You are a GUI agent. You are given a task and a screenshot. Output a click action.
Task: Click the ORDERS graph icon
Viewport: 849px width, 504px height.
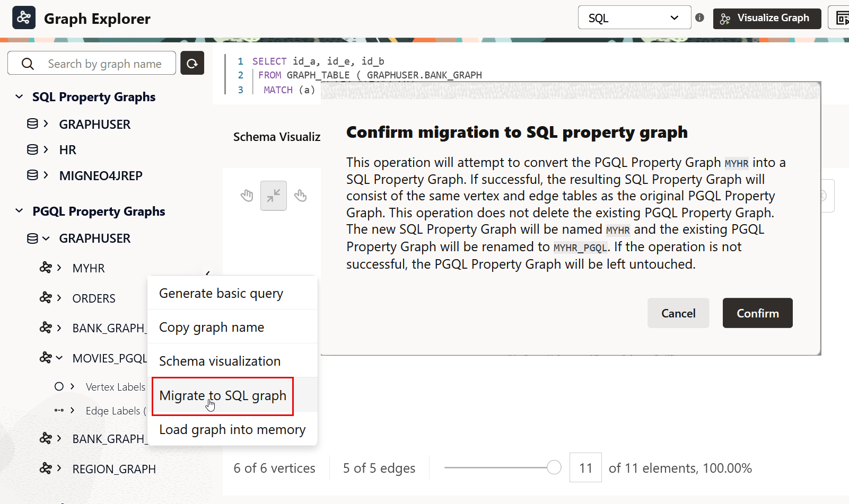[46, 297]
